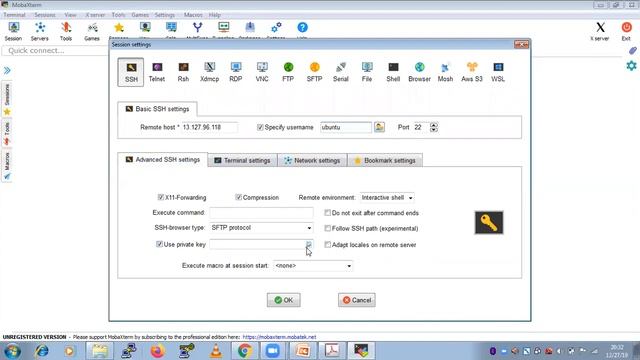Open the Sessions vertical sidebar tab

pyautogui.click(x=7, y=99)
